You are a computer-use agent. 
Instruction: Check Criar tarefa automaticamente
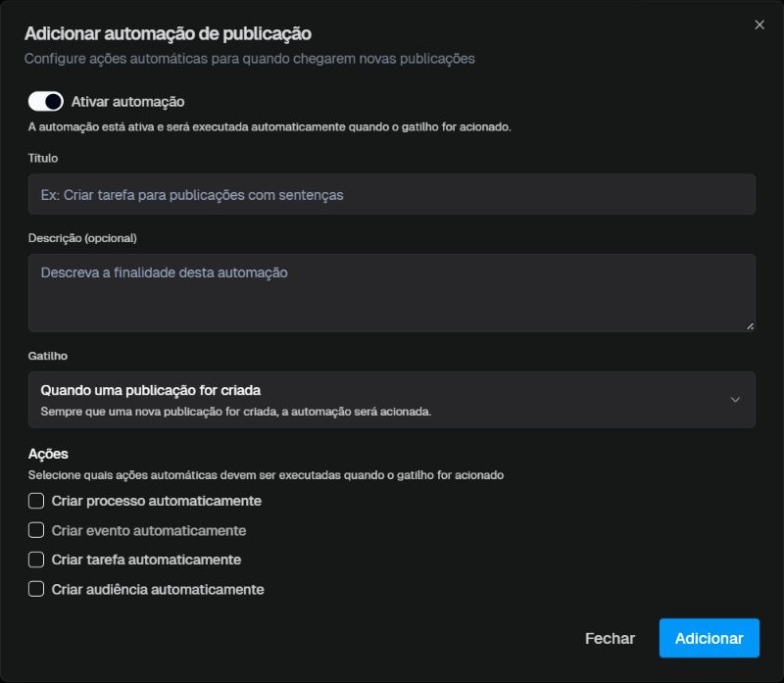36,560
